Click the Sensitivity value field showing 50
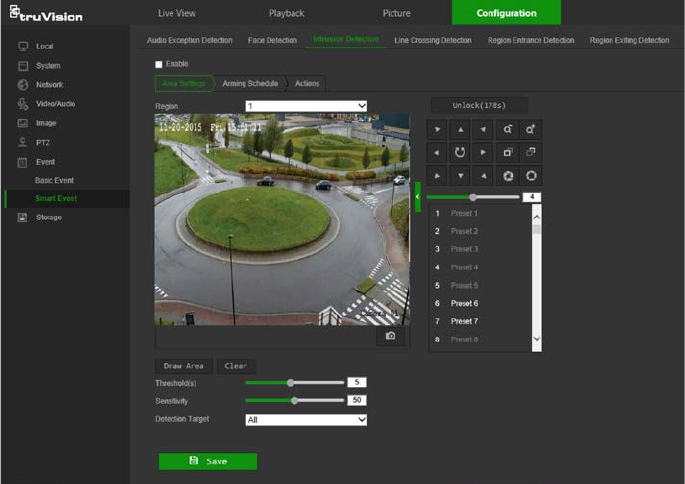This screenshot has height=484, width=685. click(357, 400)
